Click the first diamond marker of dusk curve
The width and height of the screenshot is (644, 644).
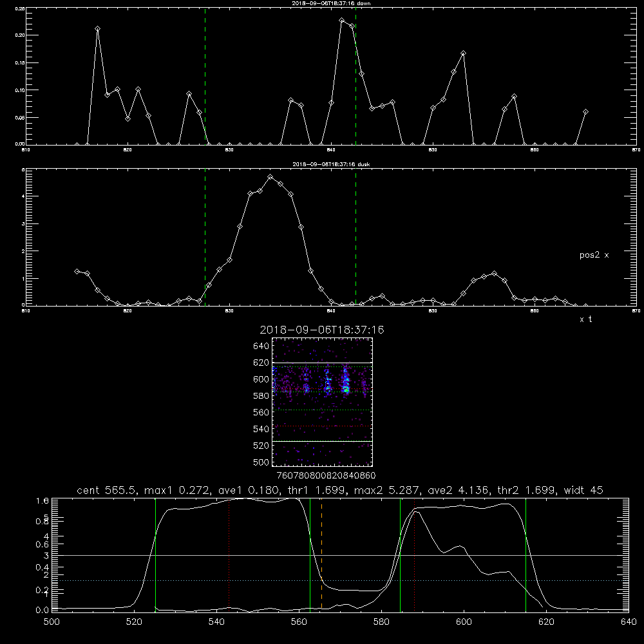tap(77, 271)
